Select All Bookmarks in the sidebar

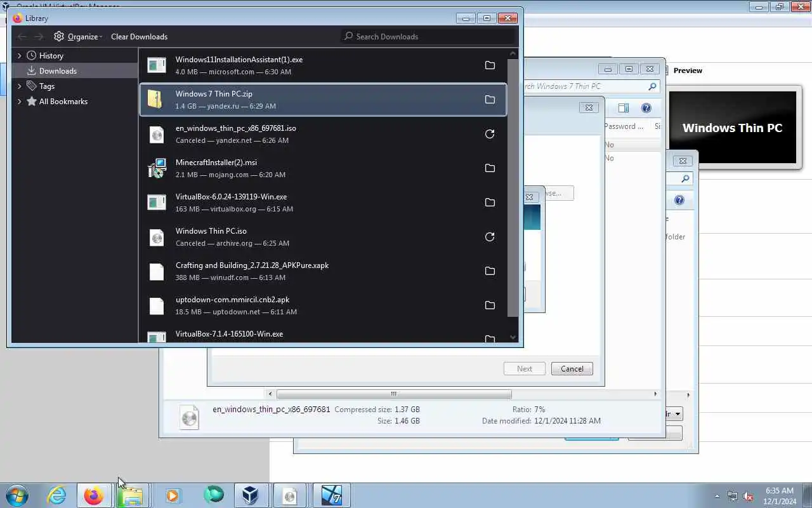click(x=63, y=102)
